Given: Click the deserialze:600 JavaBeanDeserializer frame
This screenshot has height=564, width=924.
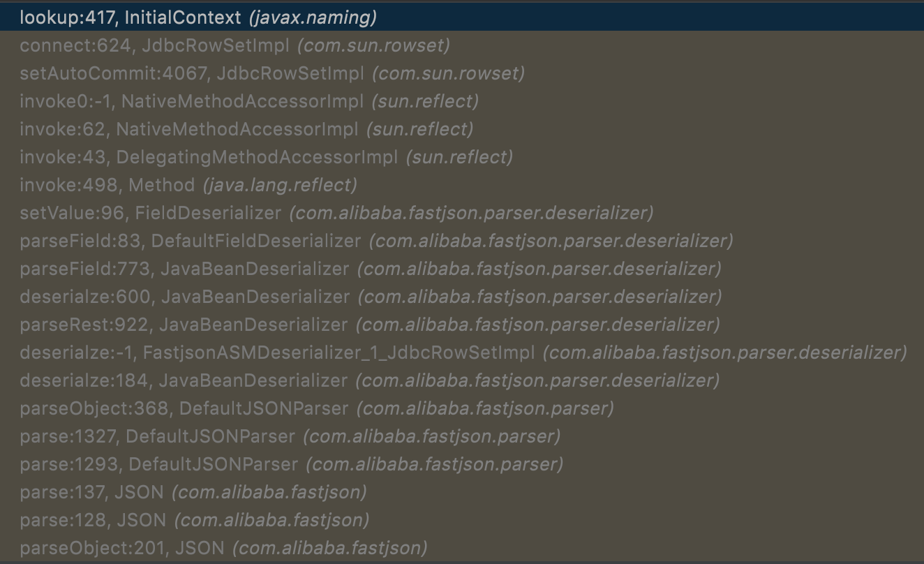Looking at the screenshot, I should pos(371,297).
